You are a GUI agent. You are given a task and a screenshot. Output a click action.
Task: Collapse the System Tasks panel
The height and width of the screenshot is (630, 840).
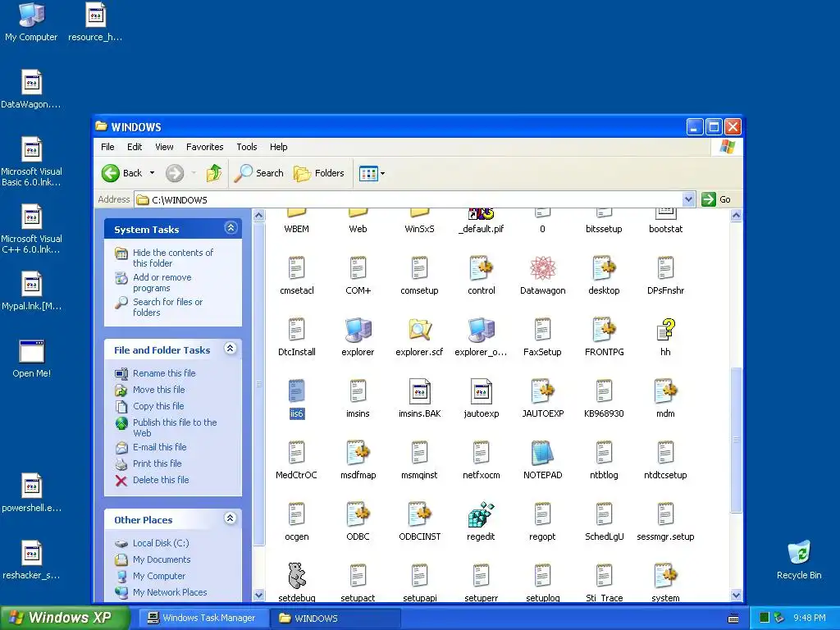[231, 228]
